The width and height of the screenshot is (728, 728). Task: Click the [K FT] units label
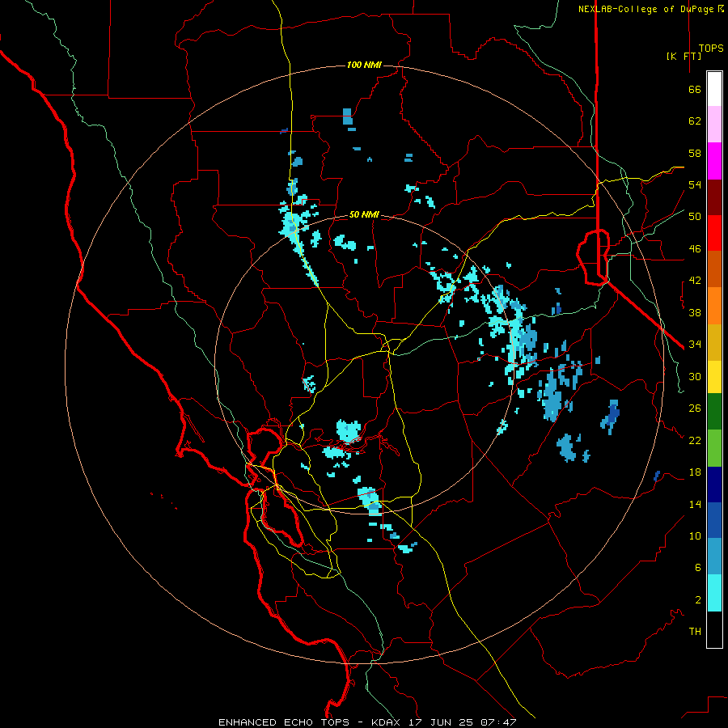point(684,56)
